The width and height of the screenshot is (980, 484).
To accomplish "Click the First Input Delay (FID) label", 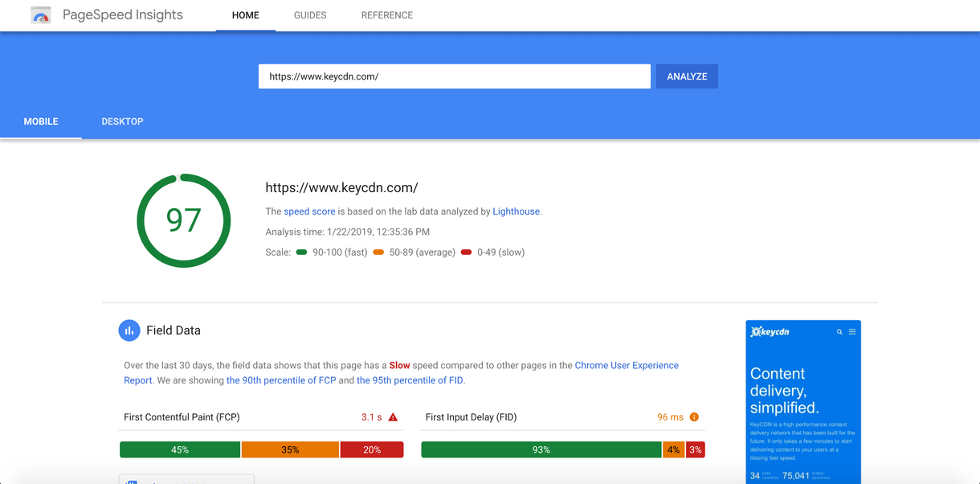I will pos(472,417).
